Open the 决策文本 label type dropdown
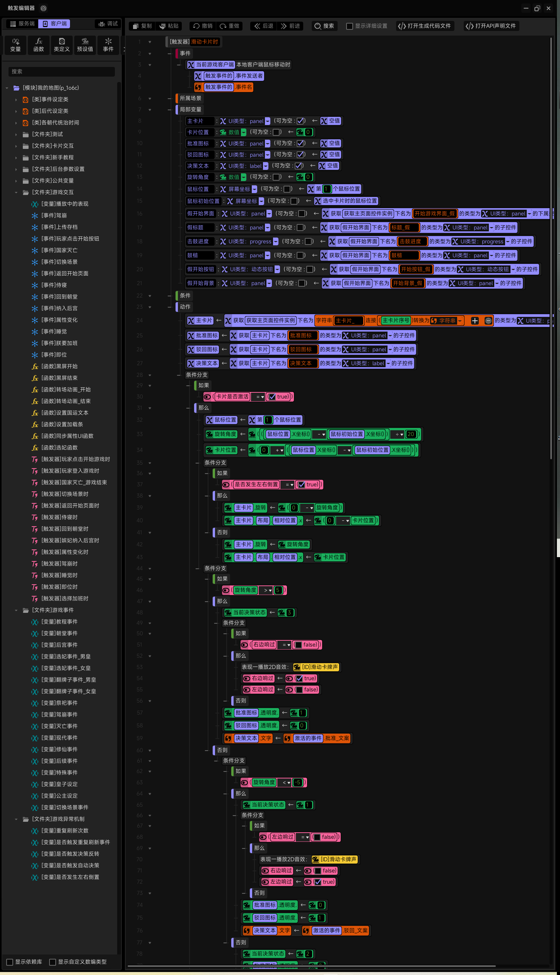This screenshot has height=975, width=560. pyautogui.click(x=266, y=166)
